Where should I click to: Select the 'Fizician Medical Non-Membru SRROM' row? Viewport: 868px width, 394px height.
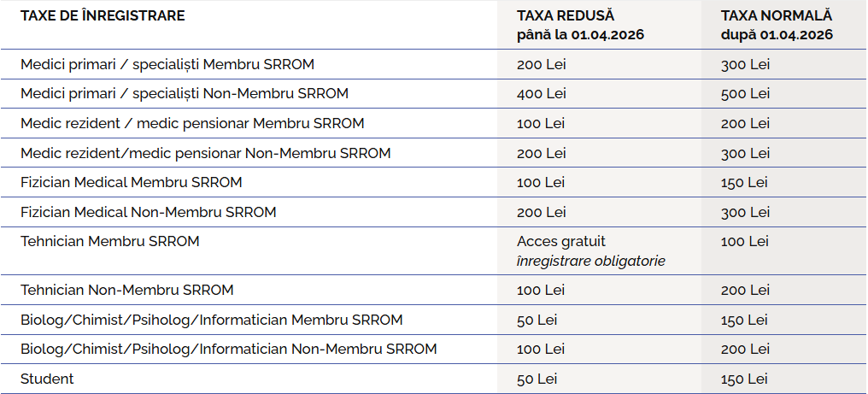(x=148, y=212)
